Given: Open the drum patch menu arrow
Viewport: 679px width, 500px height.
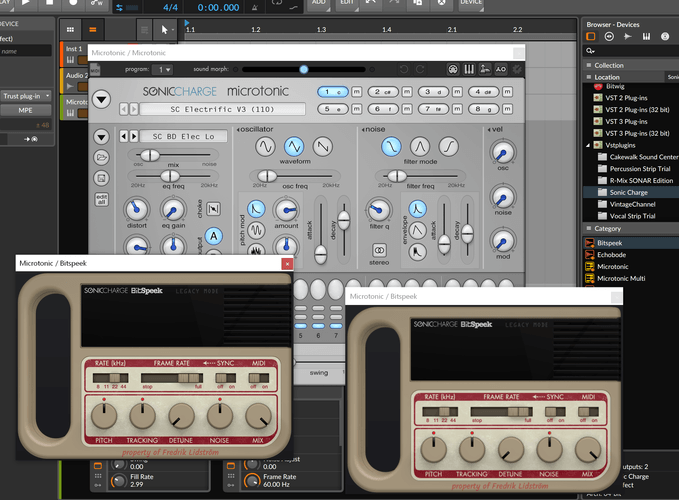Looking at the screenshot, I should tap(101, 137).
